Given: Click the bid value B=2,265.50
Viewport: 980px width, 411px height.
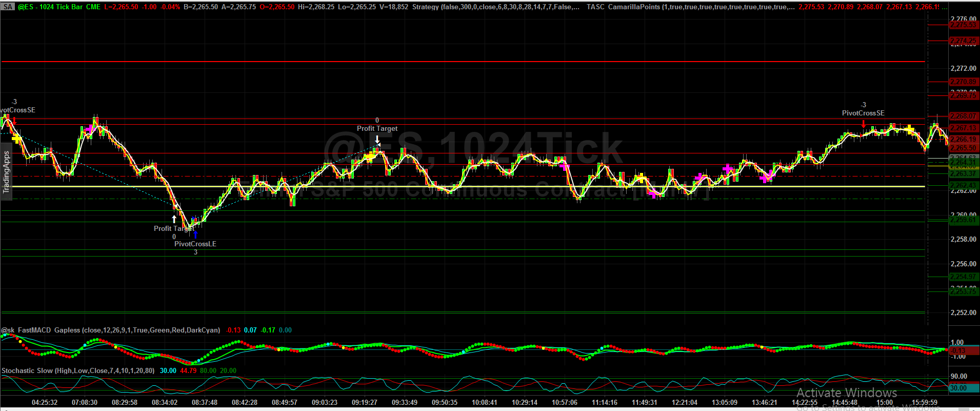Looking at the screenshot, I should point(201,7).
